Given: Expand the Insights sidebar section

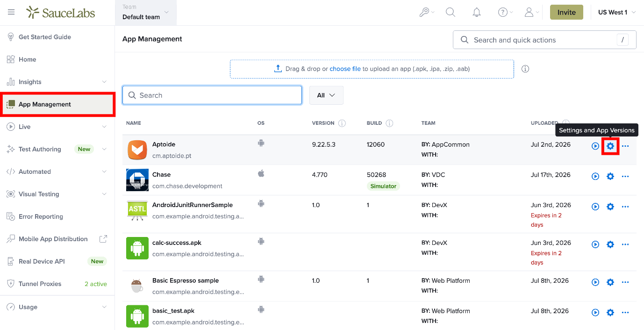Looking at the screenshot, I should point(104,82).
